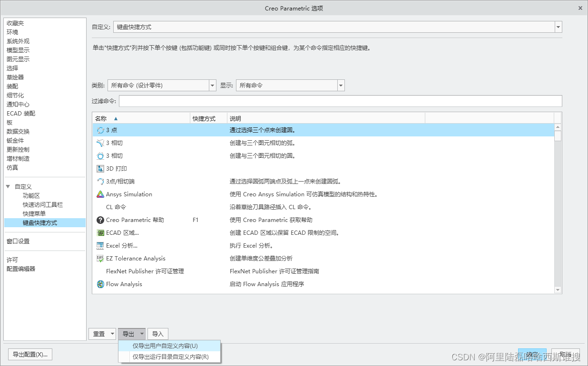
Task: Select 细节化 in the left list
Action: click(15, 96)
